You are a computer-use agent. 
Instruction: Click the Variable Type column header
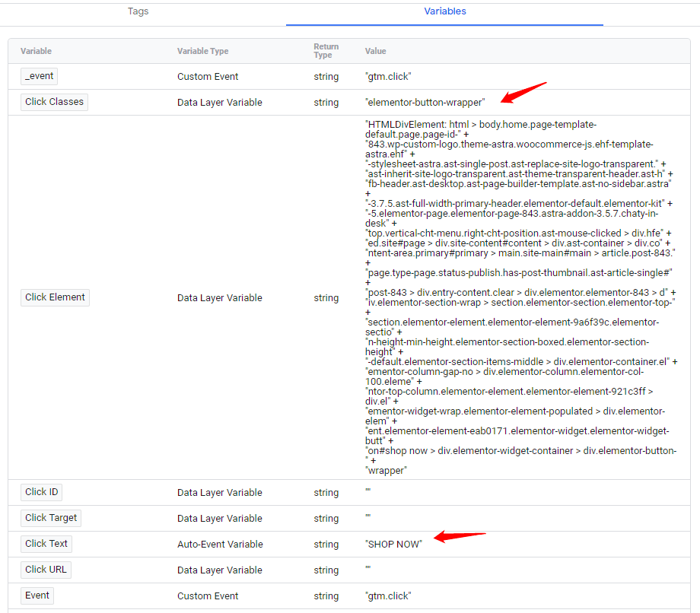pyautogui.click(x=202, y=51)
